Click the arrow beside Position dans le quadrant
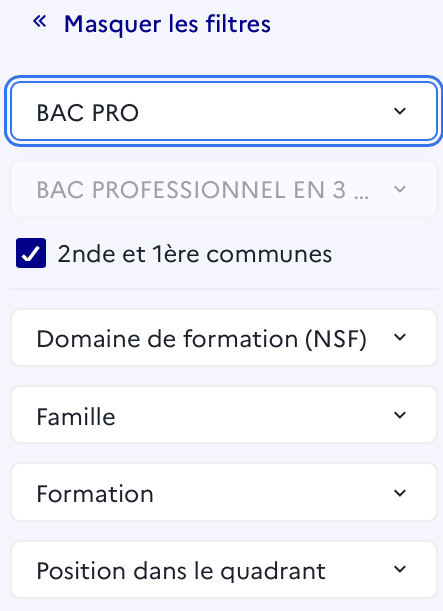 [400, 569]
